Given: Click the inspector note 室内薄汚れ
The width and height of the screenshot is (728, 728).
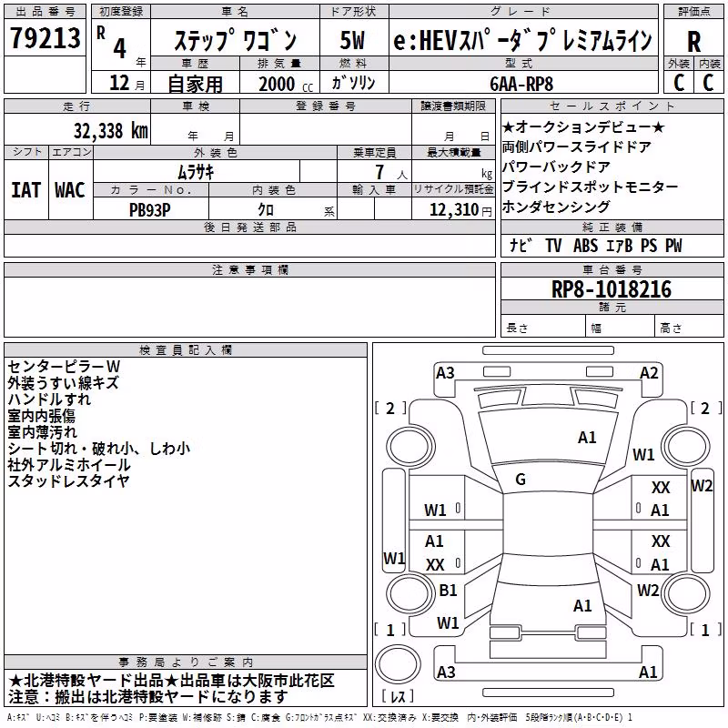Looking at the screenshot, I should (x=42, y=431).
